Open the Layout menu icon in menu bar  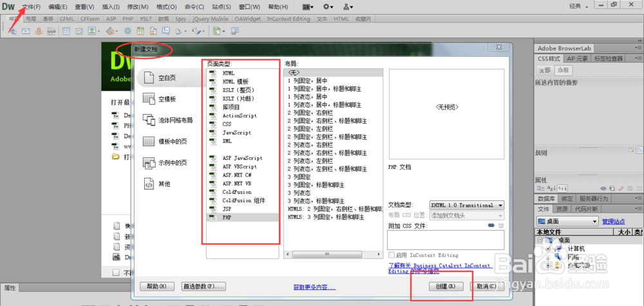point(308,7)
